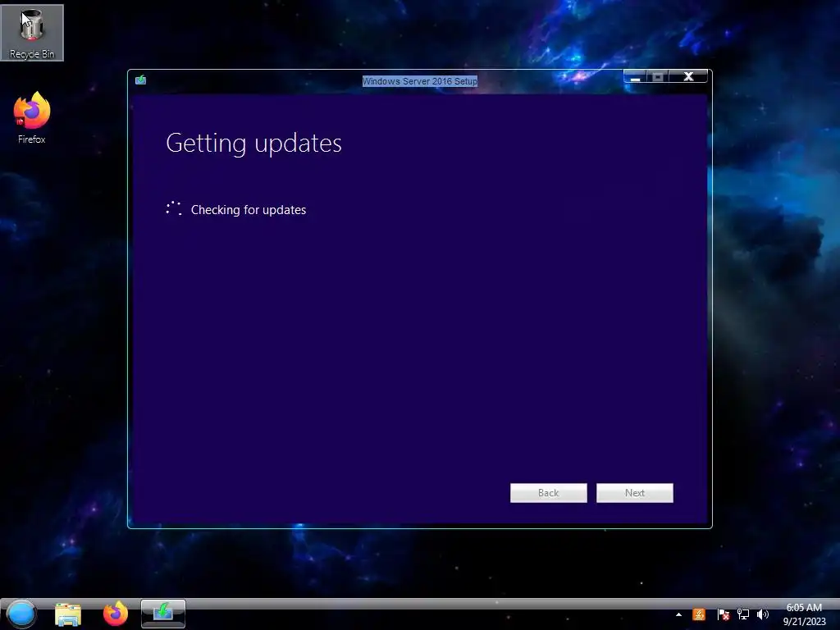Screen dimensions: 840x630
Task: Select the Windows Server Setup taskbar button
Action: click(x=163, y=614)
